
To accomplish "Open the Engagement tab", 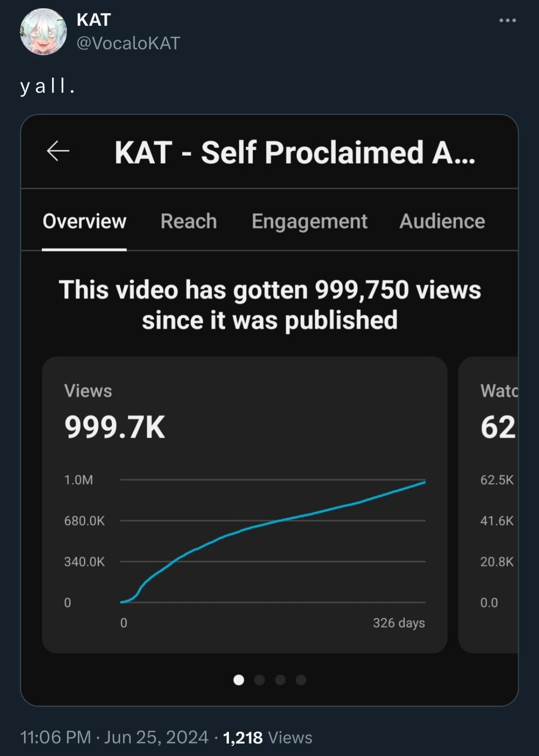I will tap(309, 222).
